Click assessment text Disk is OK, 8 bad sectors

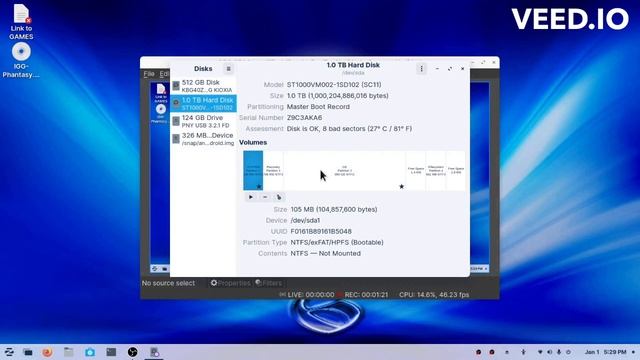(x=349, y=129)
